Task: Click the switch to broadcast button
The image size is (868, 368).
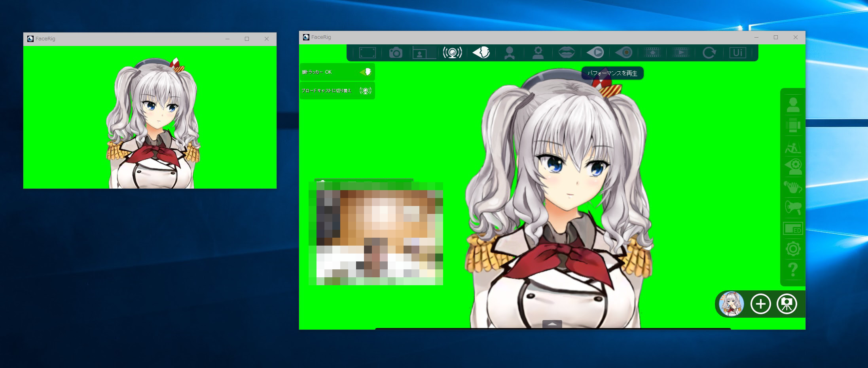Action: (x=337, y=91)
